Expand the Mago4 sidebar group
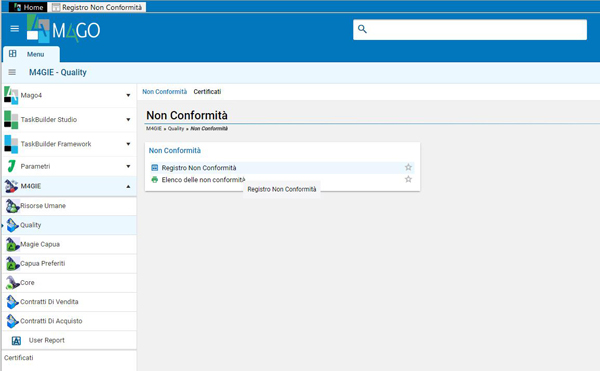Image resolution: width=600 pixels, height=371 pixels. tap(128, 95)
